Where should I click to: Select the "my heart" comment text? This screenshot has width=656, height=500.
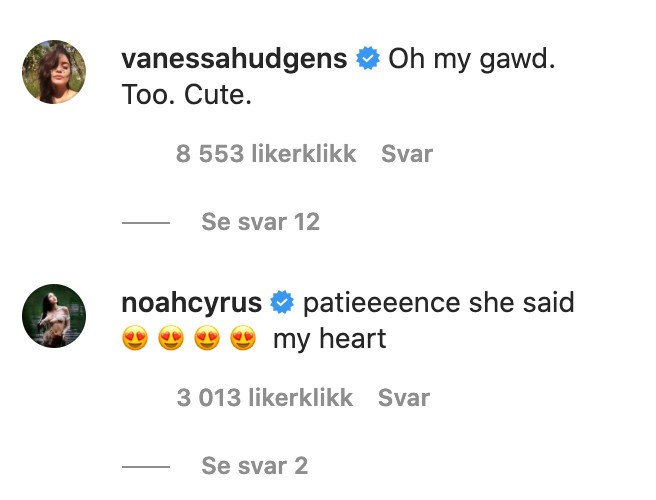click(329, 339)
